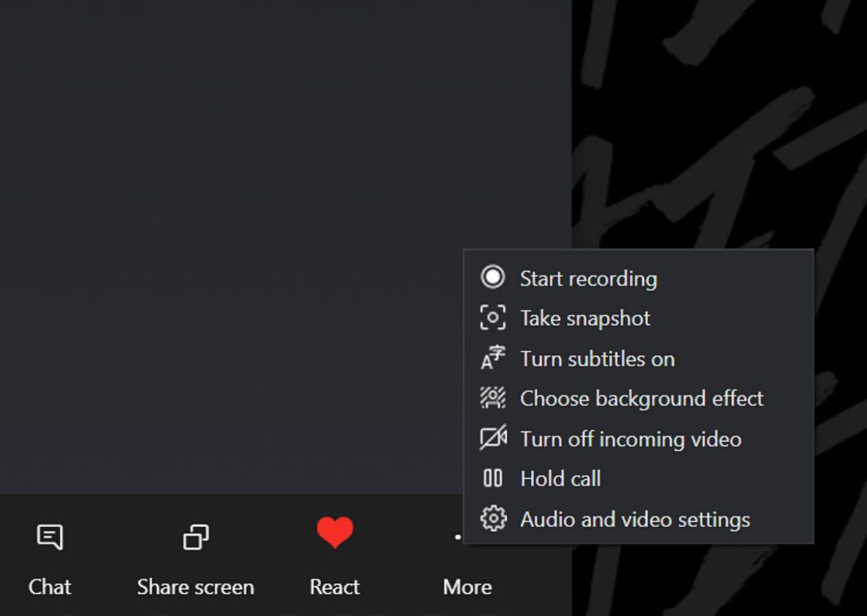Click the snapshot camera-frame icon
867x616 pixels.
point(493,318)
